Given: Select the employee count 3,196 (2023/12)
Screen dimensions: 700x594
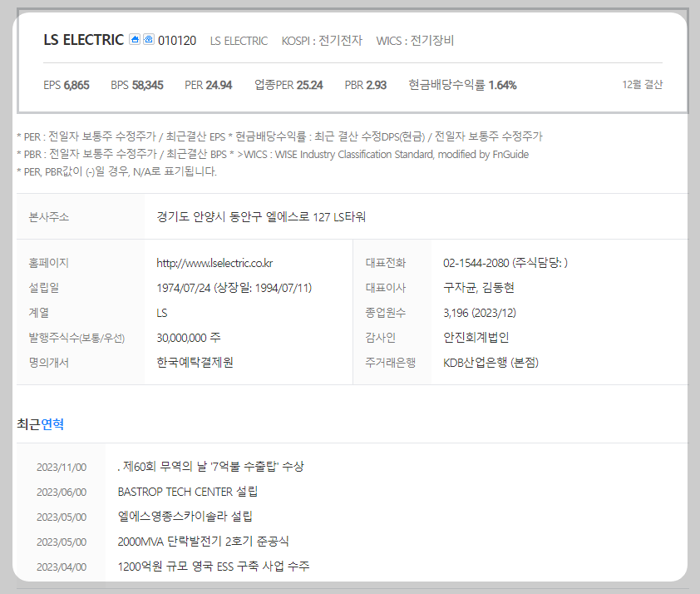Looking at the screenshot, I should [x=480, y=313].
